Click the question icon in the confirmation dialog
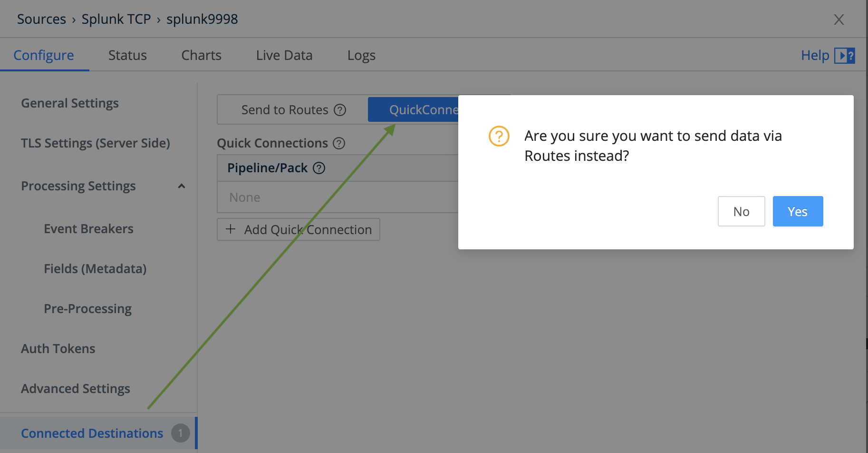The height and width of the screenshot is (453, 868). (498, 137)
